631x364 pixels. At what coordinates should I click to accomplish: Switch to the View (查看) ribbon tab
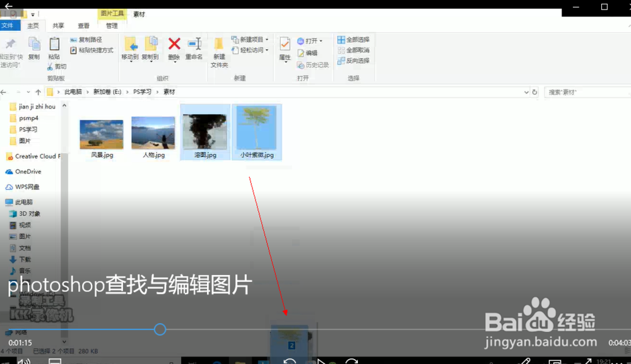pyautogui.click(x=83, y=26)
